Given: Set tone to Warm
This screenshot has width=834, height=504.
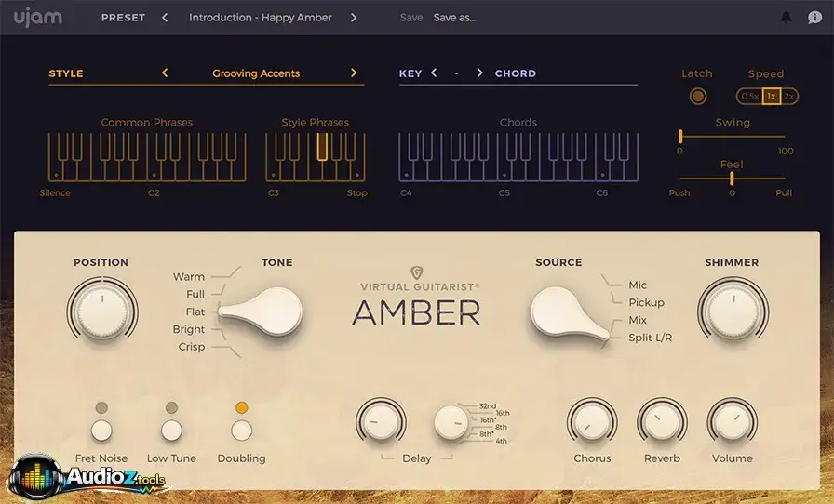Looking at the screenshot, I should pyautogui.click(x=188, y=276).
